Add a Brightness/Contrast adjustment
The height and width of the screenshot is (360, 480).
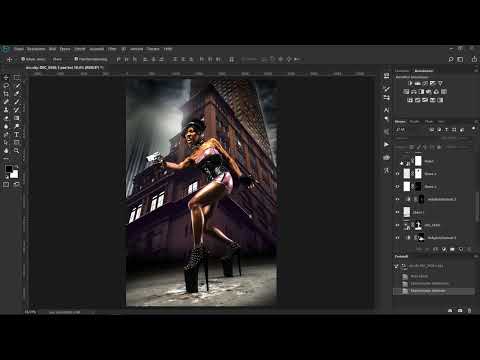coord(410,83)
